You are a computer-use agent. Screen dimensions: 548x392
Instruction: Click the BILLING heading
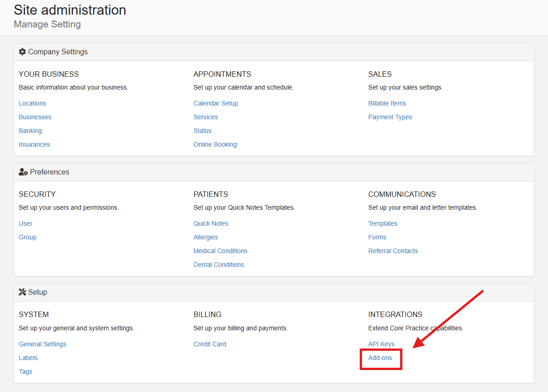point(207,314)
